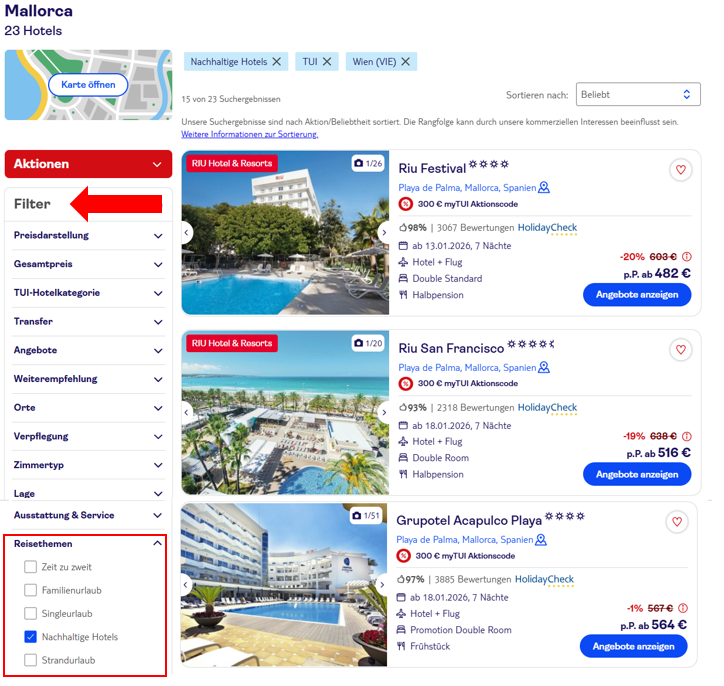Screen dimensions: 724x686
Task: Expand the Gesamtpreis filter
Action: tap(88, 264)
